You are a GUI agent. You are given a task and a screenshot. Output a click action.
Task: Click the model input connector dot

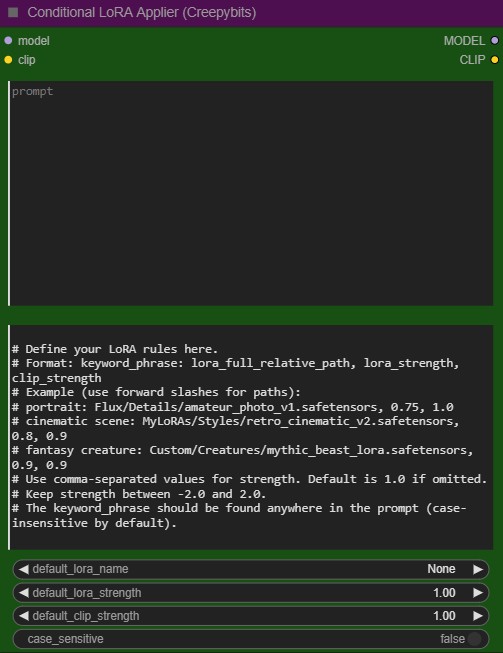(8, 40)
